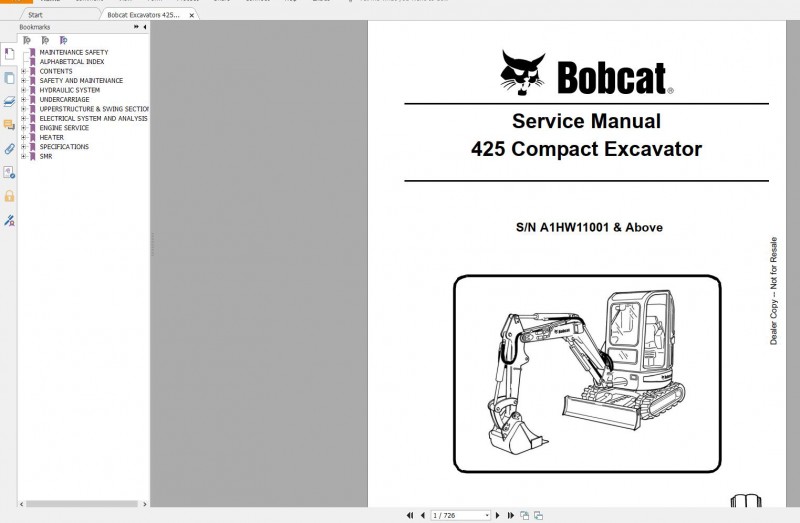Go to the previous page
Screen dimensions: 800x523
(422, 515)
